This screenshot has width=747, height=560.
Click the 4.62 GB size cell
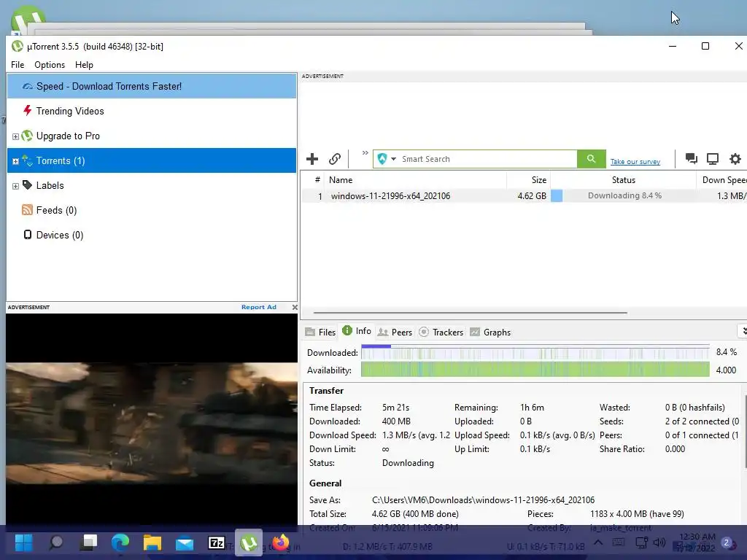[x=532, y=195]
